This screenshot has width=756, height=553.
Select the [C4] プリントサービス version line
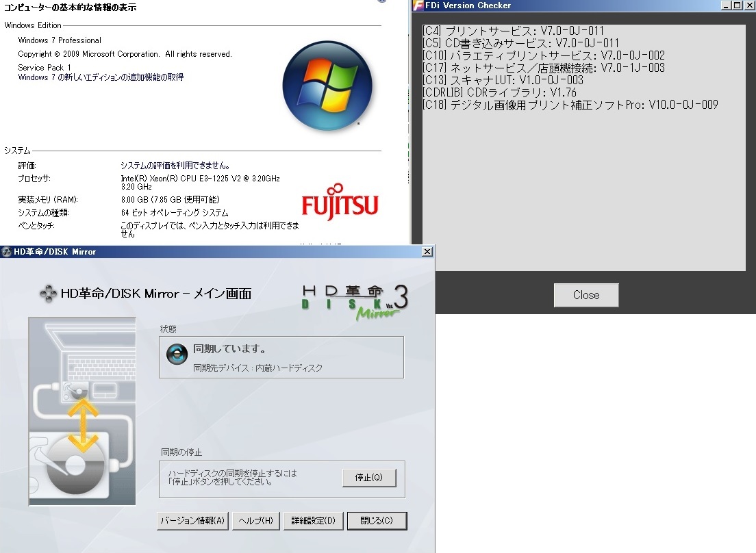[513, 31]
